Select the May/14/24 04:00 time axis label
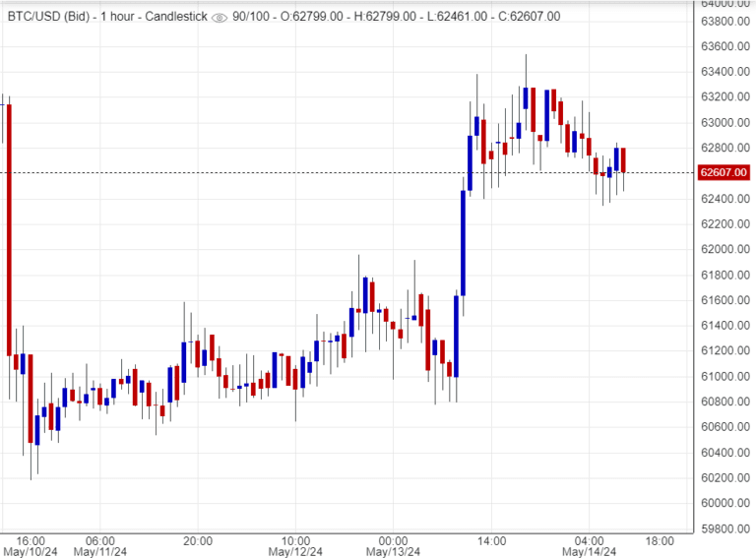The height and width of the screenshot is (558, 756). pyautogui.click(x=590, y=546)
